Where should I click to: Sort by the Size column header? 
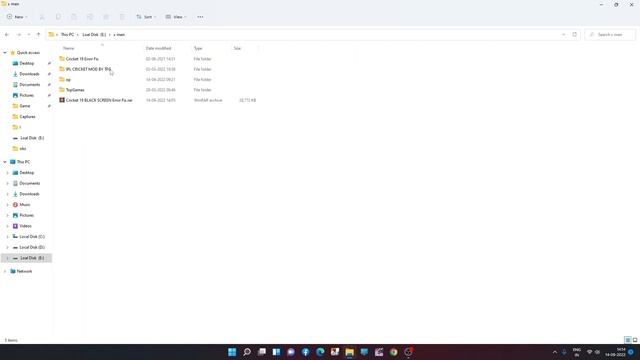click(x=237, y=48)
